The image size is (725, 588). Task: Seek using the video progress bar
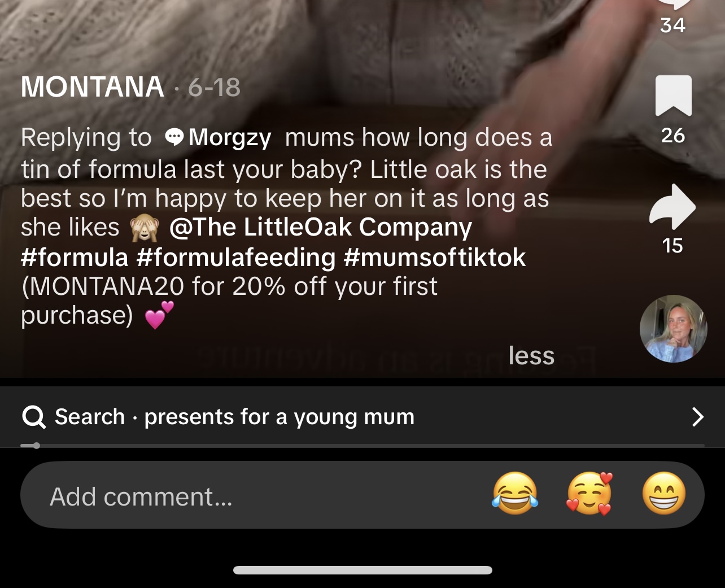(362, 446)
